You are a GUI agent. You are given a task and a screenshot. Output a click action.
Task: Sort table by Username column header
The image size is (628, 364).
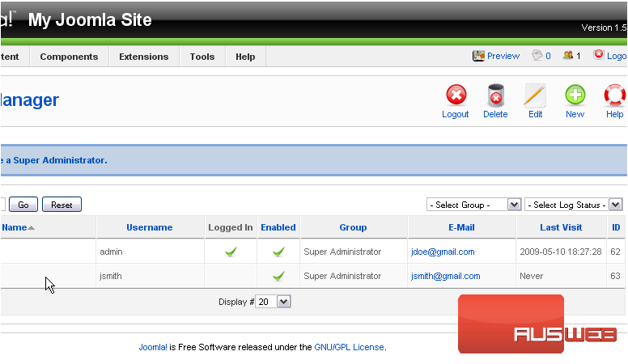tap(149, 227)
